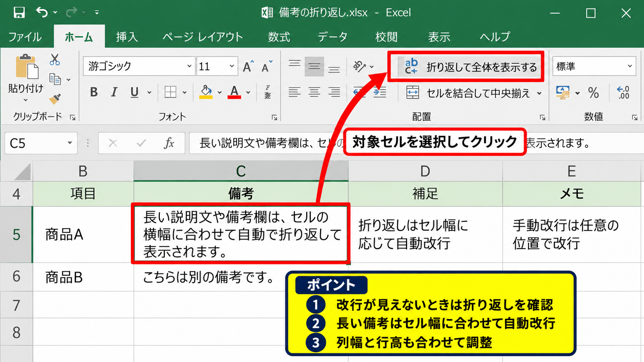The height and width of the screenshot is (362, 644).
Task: Apply the yellow fill color bucket
Action: [x=206, y=92]
